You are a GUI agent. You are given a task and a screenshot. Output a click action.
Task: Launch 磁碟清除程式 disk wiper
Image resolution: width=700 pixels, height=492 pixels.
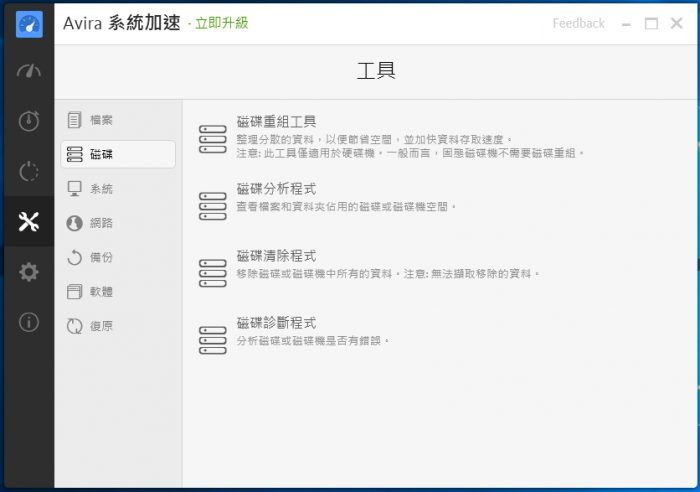(276, 255)
